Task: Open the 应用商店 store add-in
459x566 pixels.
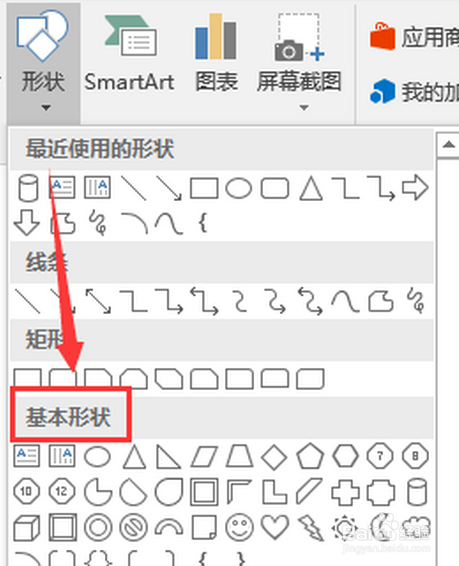Action: 413,37
